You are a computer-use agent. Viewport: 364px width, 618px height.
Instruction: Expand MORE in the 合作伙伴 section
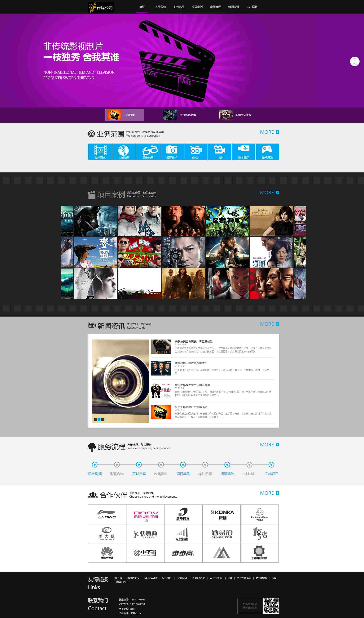tap(269, 493)
